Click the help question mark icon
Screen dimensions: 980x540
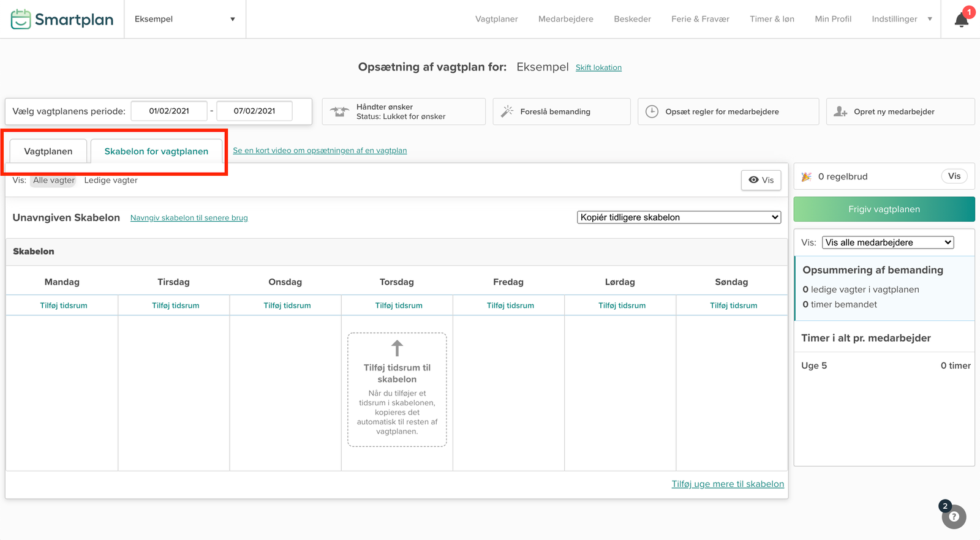[x=954, y=517]
